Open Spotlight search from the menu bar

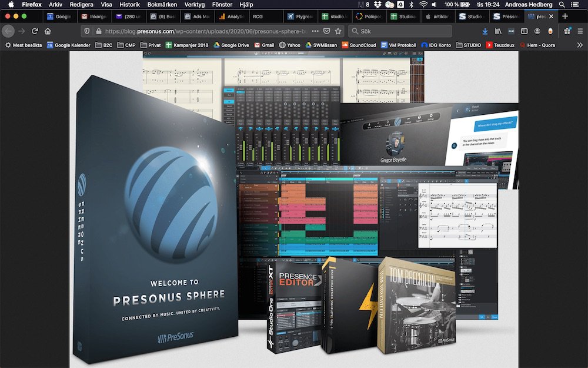(562, 5)
